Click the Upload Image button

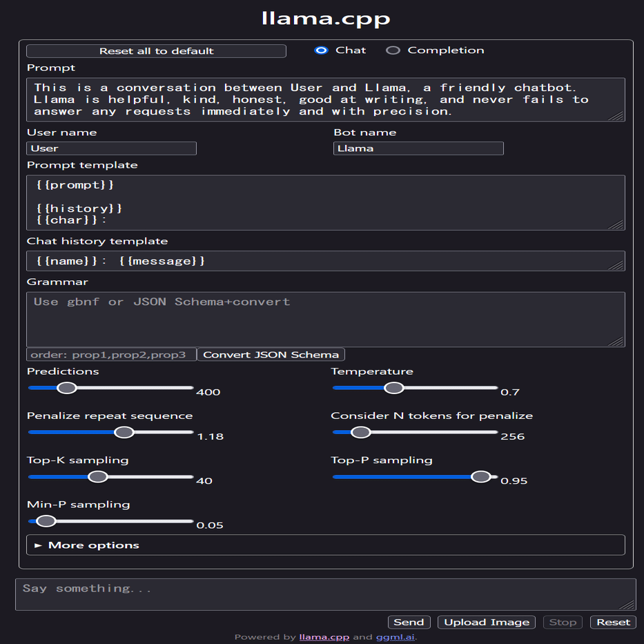click(487, 622)
